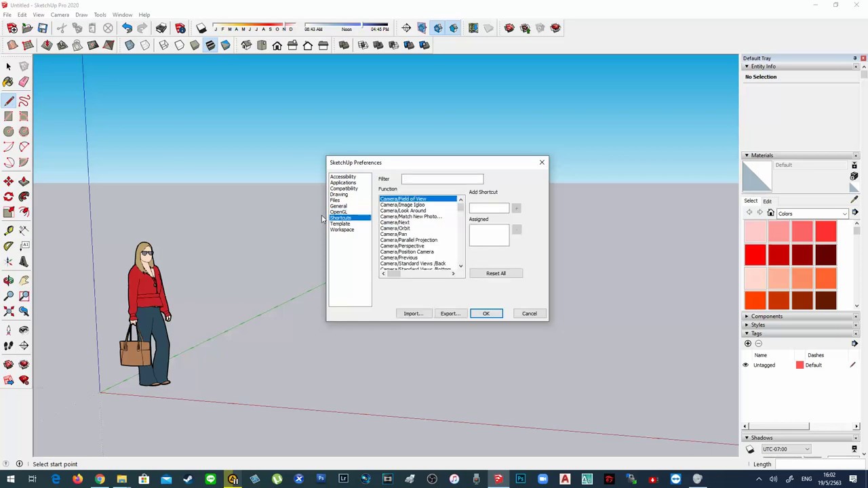Select the Zoom Extents tool
This screenshot has height=488, width=868.
[x=8, y=312]
